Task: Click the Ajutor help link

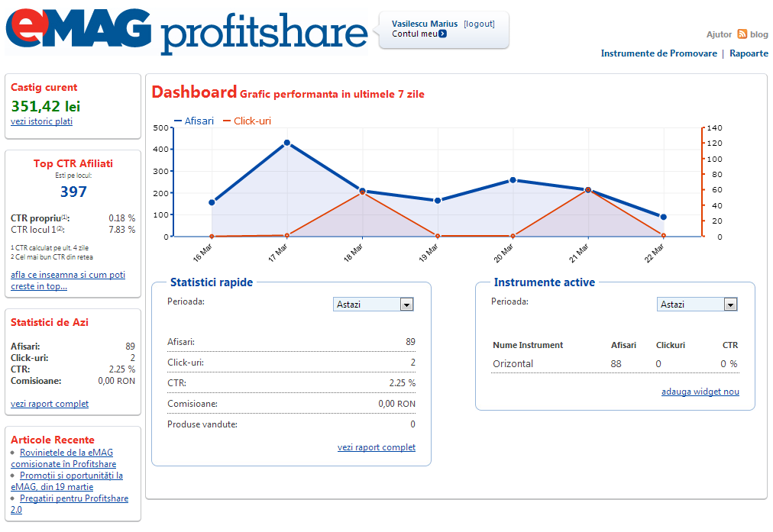Action: click(x=719, y=34)
